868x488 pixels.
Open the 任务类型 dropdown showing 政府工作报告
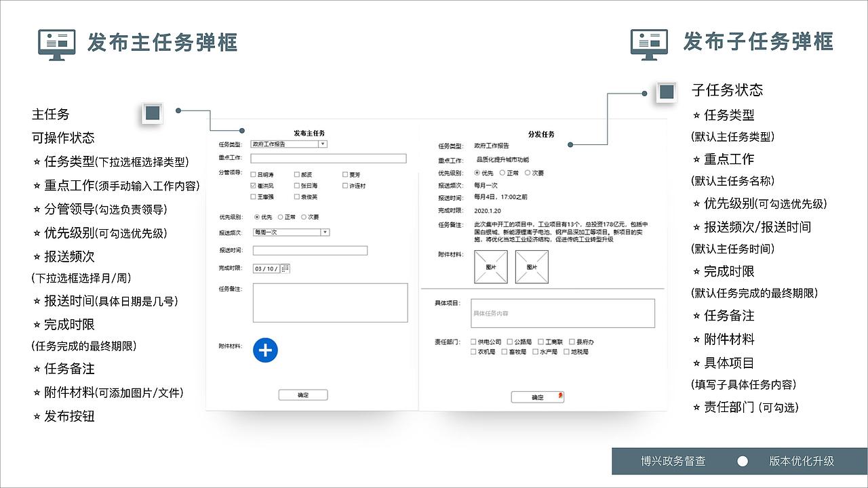[323, 144]
